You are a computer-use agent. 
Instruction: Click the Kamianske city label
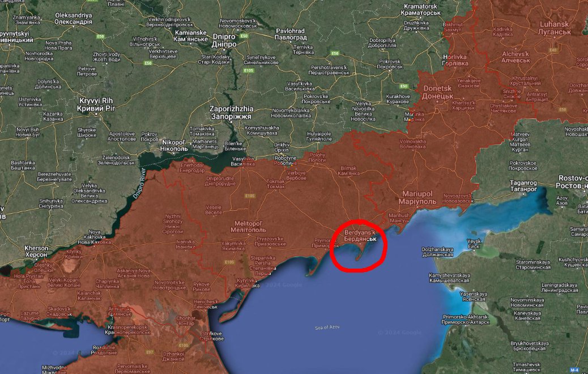tap(191, 36)
